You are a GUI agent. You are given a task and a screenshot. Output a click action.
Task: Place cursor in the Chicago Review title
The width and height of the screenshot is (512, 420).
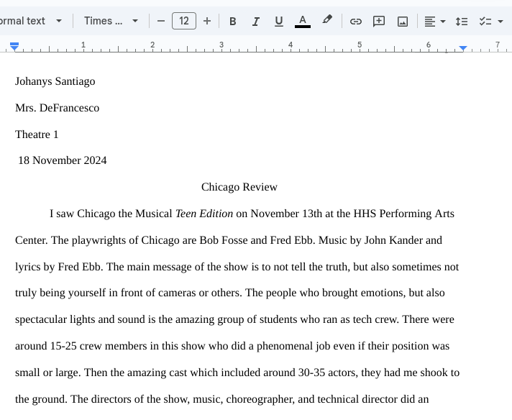[239, 187]
